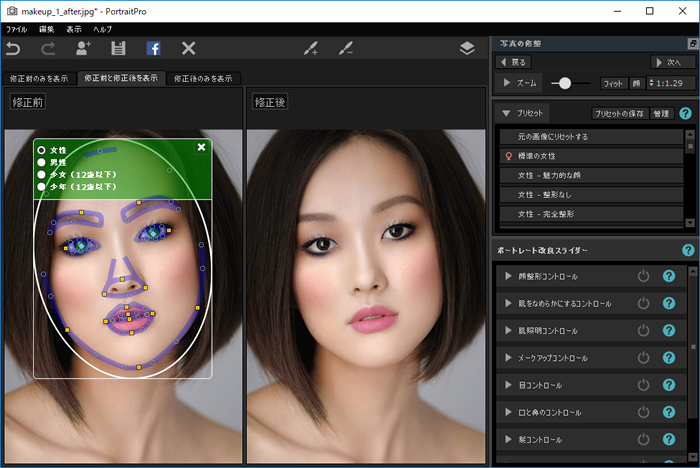Select 少年（12歳以下）radio option
The height and width of the screenshot is (468, 700).
tap(42, 186)
